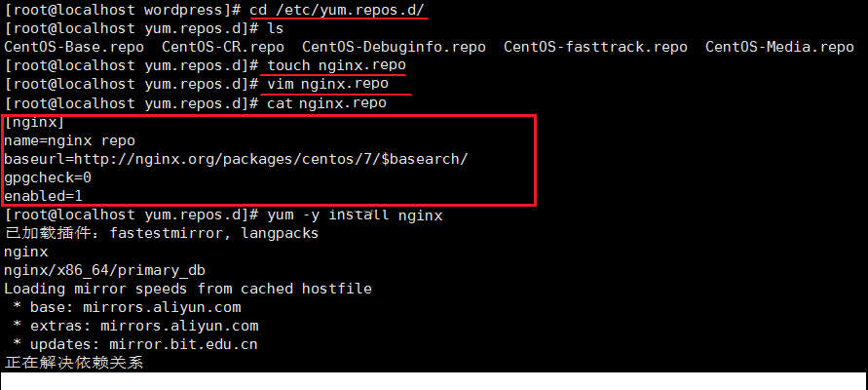Click the CentOS-CR.repo file name
The height and width of the screenshot is (390, 868).
click(223, 47)
